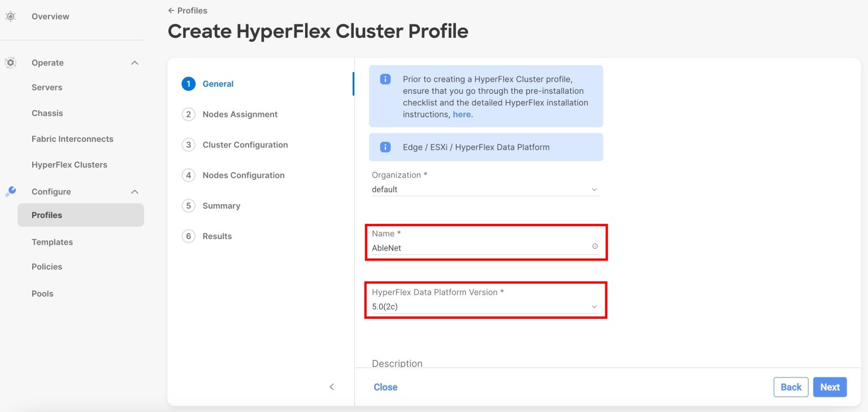Collapse the Configure section
868x412 pixels.
134,192
